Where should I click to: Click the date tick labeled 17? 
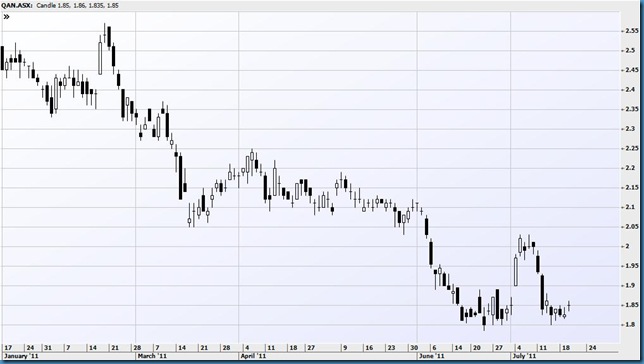8,348
